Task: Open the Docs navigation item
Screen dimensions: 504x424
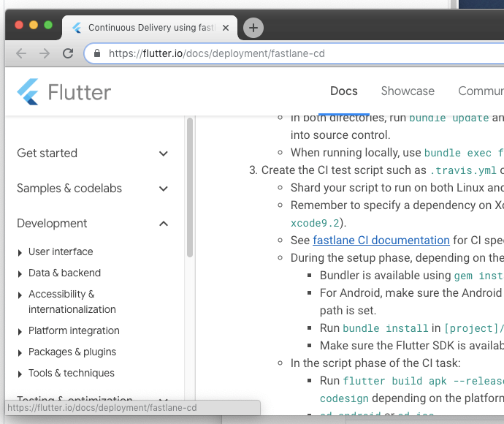Action: click(344, 91)
